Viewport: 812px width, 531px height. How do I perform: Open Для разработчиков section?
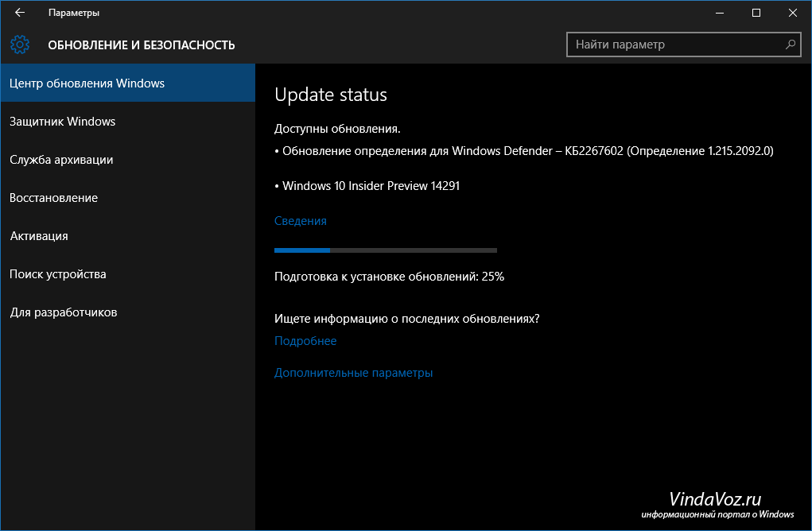tap(128, 312)
